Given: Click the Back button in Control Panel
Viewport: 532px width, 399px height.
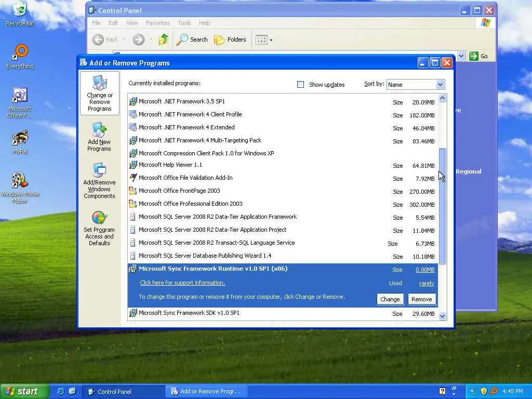Looking at the screenshot, I should pyautogui.click(x=105, y=39).
